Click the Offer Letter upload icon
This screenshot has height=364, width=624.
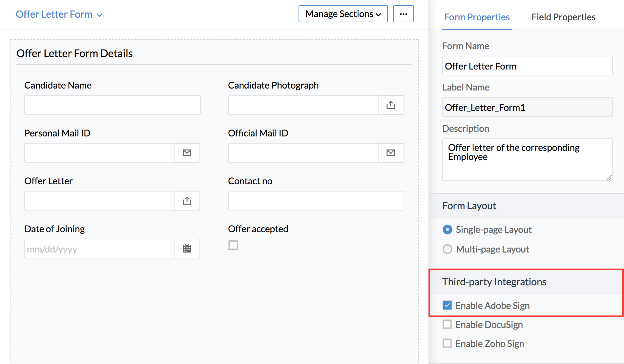187,201
